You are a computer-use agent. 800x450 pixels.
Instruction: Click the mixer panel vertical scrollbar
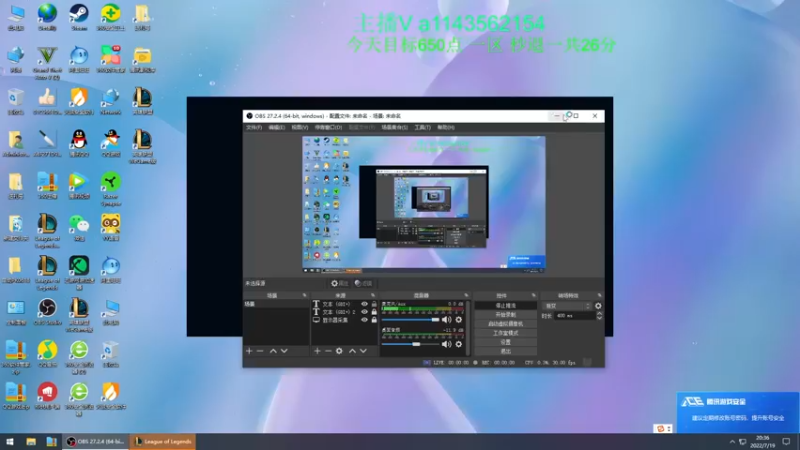[x=468, y=327]
